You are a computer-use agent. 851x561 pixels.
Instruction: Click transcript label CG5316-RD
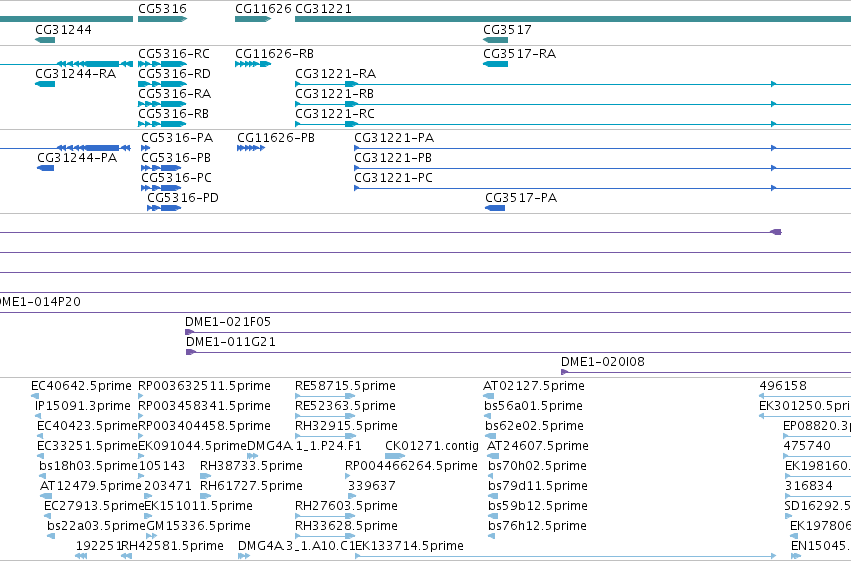(174, 74)
